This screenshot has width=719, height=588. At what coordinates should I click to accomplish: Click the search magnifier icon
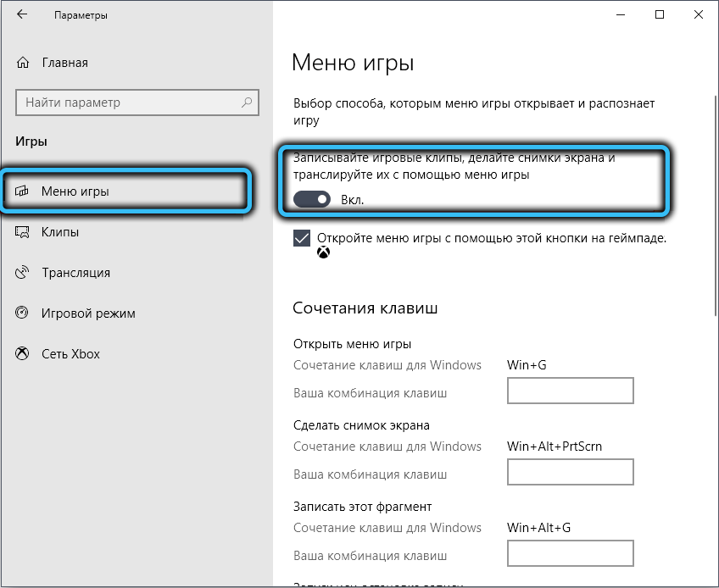pos(247,103)
